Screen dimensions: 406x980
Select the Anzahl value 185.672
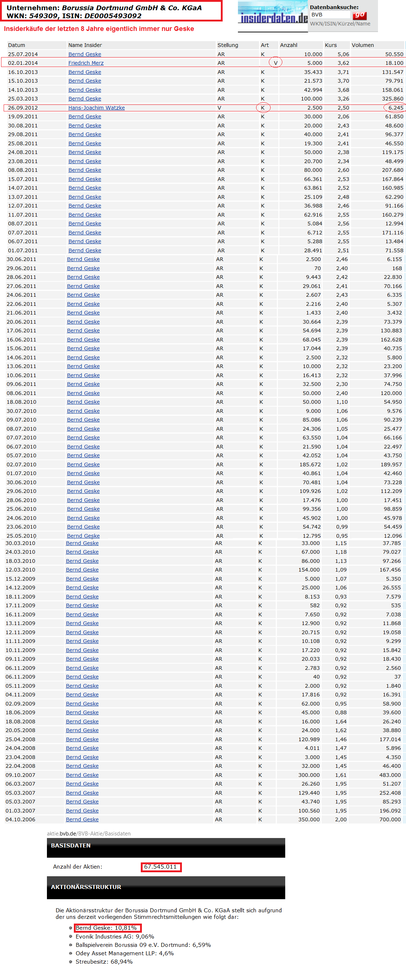pos(310,465)
